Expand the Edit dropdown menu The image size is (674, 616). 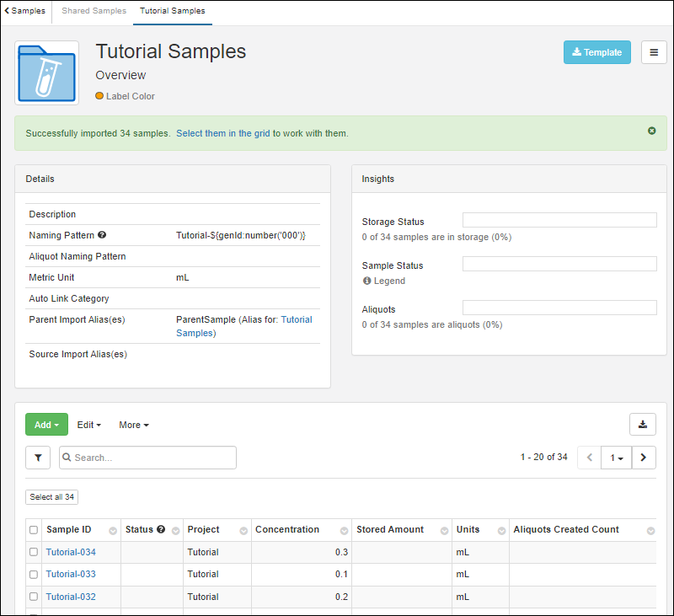pos(88,425)
